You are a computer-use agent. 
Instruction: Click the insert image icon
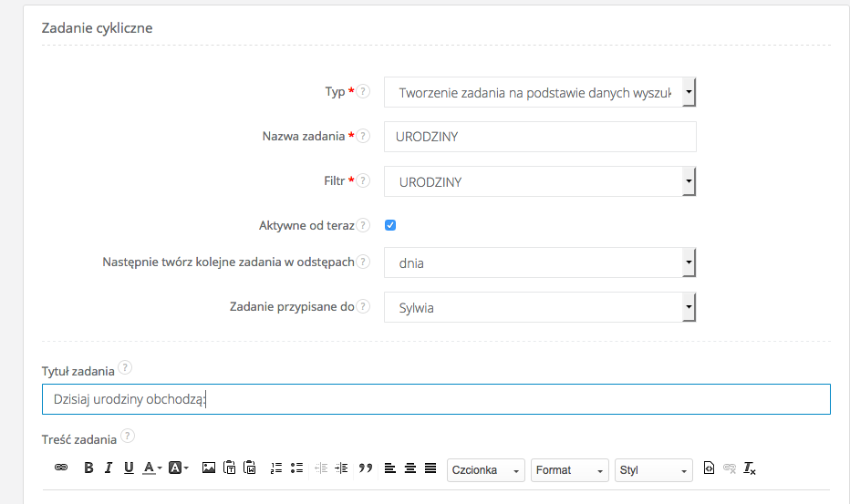point(209,468)
